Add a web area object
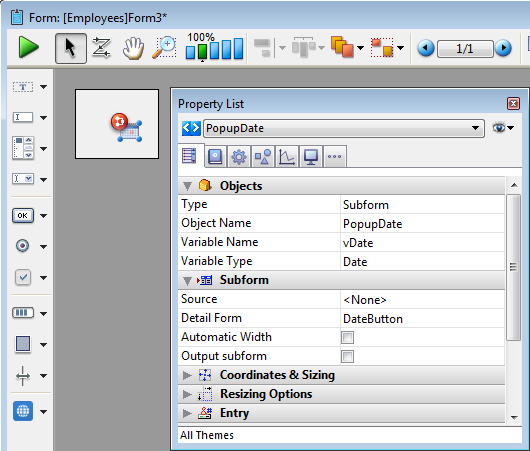Image resolution: width=530 pixels, height=451 pixels. (x=23, y=411)
